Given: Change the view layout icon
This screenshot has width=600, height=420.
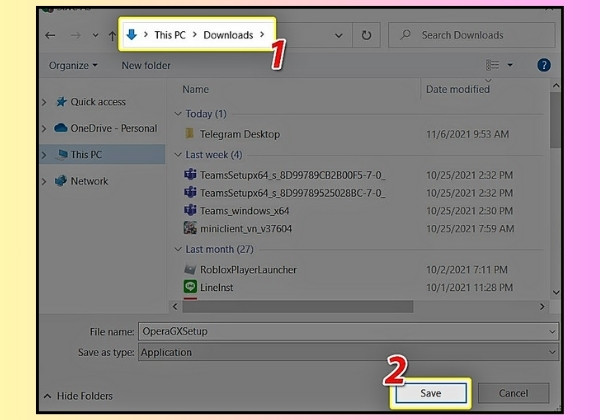Looking at the screenshot, I should point(492,65).
